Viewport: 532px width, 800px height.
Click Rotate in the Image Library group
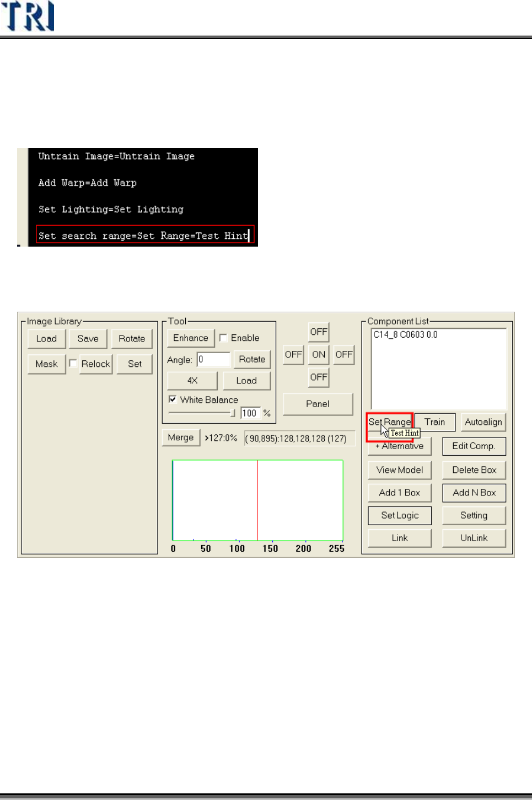132,339
